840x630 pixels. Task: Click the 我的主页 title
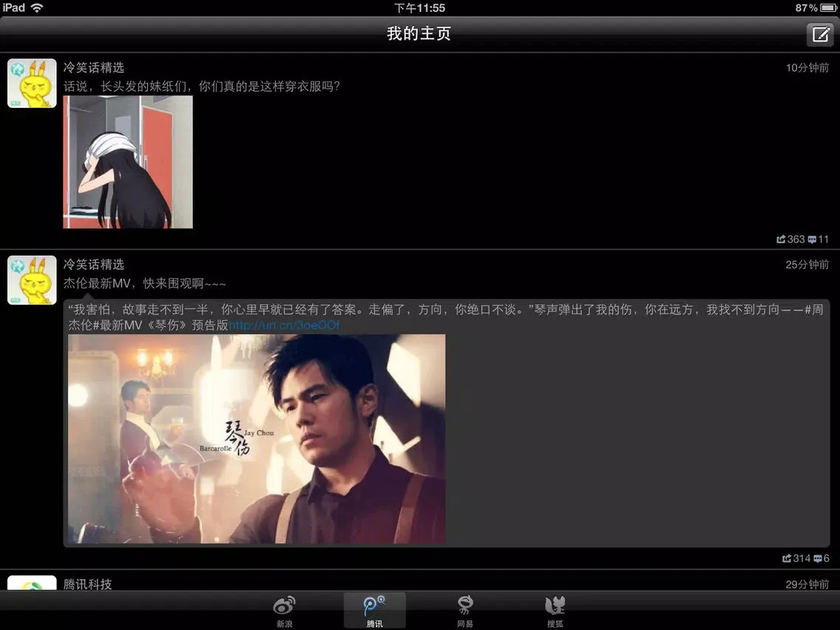click(x=419, y=34)
